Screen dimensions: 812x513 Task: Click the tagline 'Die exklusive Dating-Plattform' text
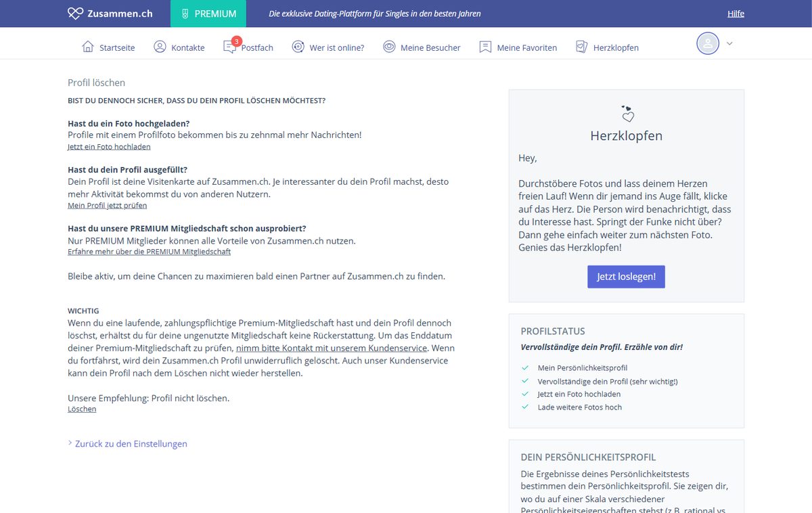point(375,14)
